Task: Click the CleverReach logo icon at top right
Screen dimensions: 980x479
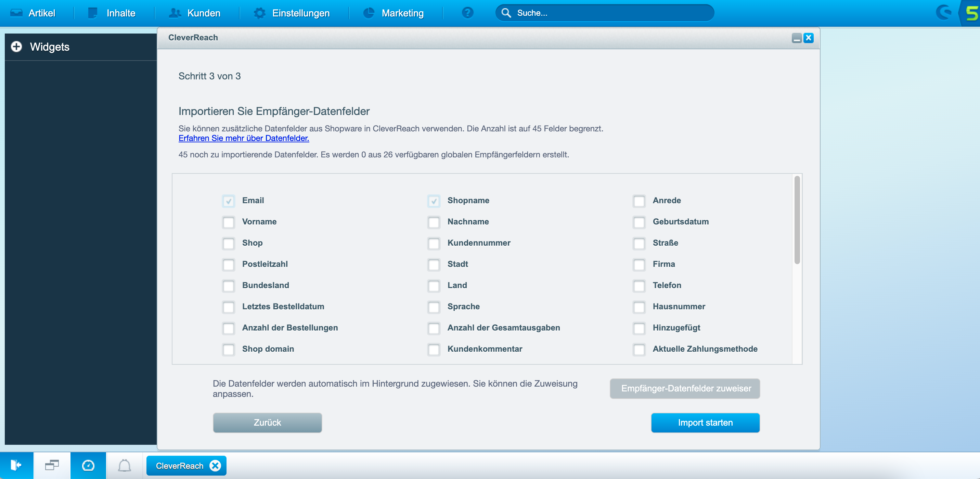Action: 944,13
